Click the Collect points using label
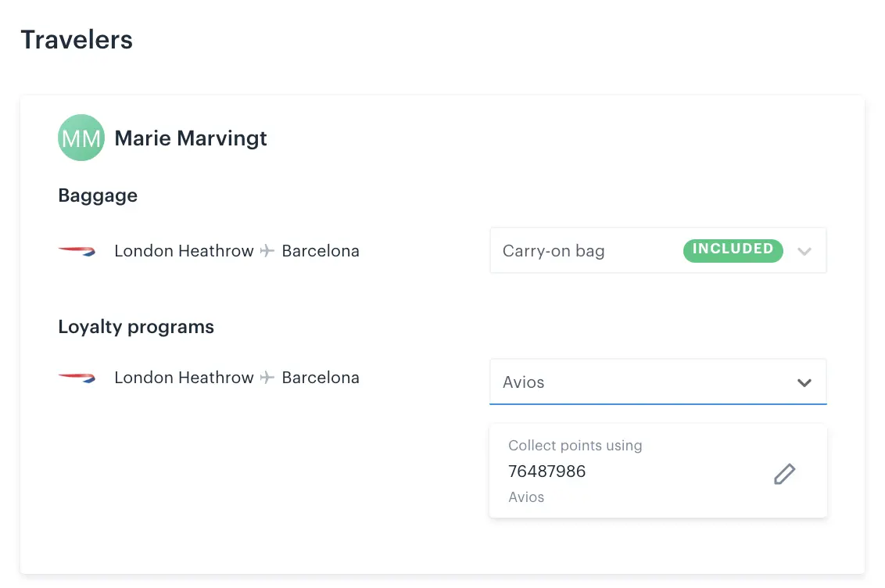The width and height of the screenshot is (885, 588). 575,445
